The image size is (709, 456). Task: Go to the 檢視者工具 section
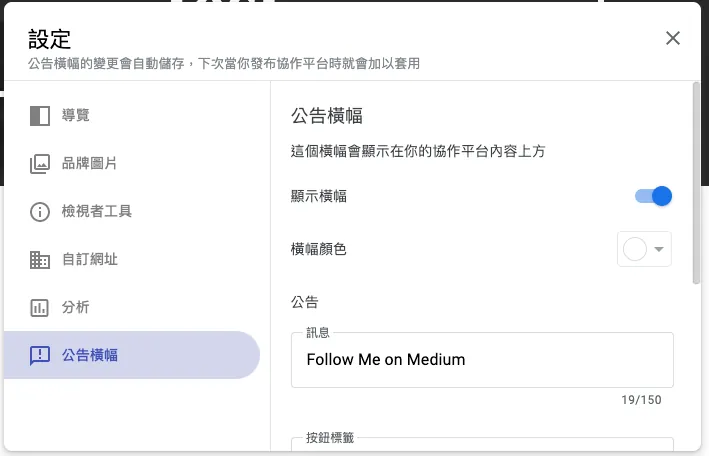(97, 211)
